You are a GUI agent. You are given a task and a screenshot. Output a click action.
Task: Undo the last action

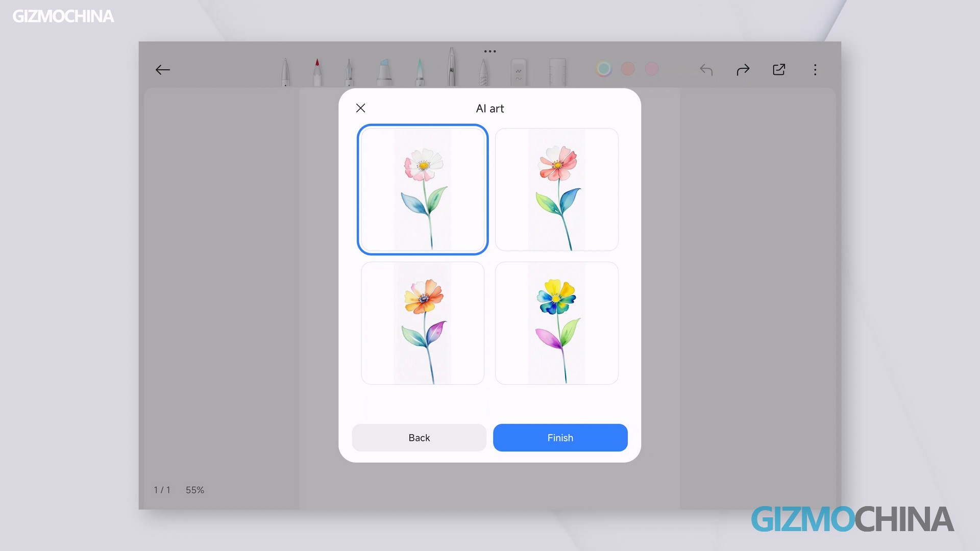(706, 69)
